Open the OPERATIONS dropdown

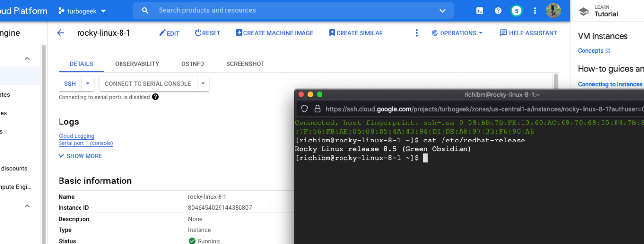457,33
